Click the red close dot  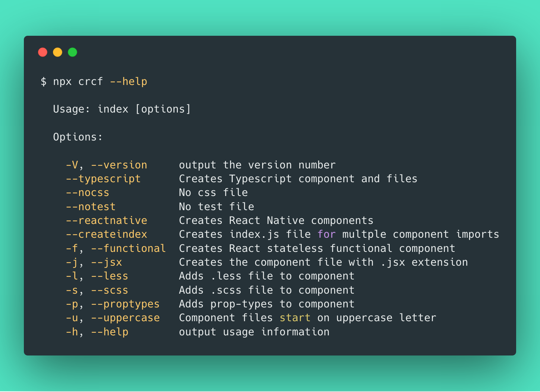pyautogui.click(x=43, y=52)
